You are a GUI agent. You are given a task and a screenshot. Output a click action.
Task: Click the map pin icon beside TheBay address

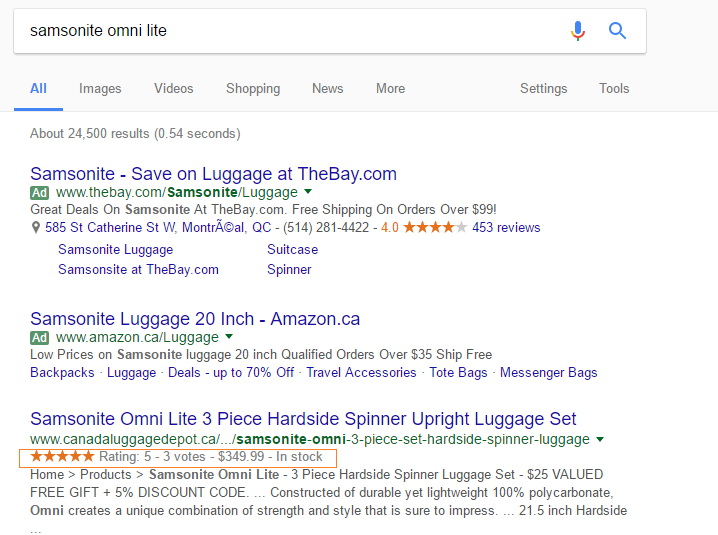35,228
